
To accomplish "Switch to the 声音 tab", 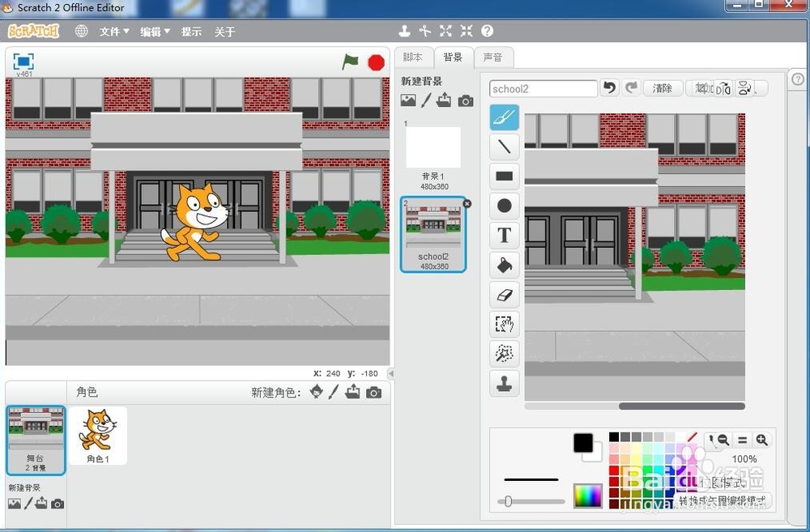I will [x=493, y=57].
